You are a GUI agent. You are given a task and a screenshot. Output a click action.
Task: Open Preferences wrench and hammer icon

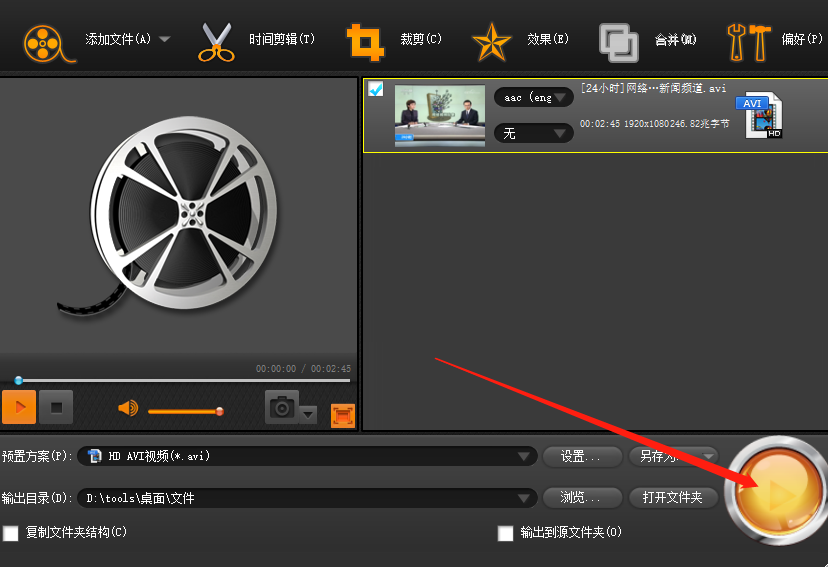749,43
